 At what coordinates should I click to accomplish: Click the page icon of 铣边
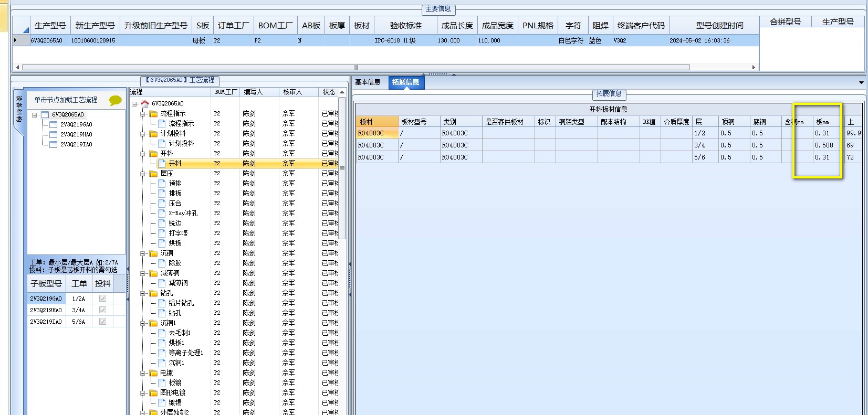162,223
